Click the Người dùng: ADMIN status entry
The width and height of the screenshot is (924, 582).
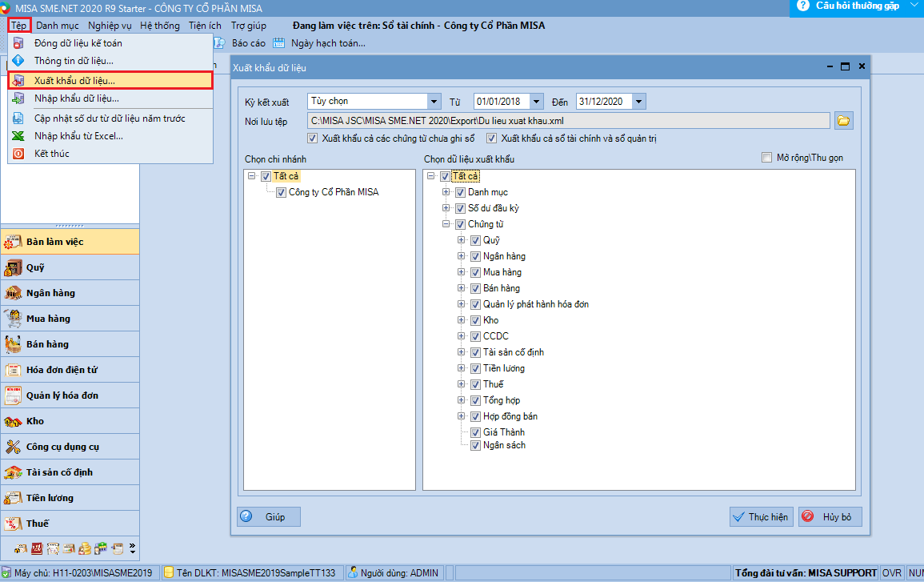point(394,572)
